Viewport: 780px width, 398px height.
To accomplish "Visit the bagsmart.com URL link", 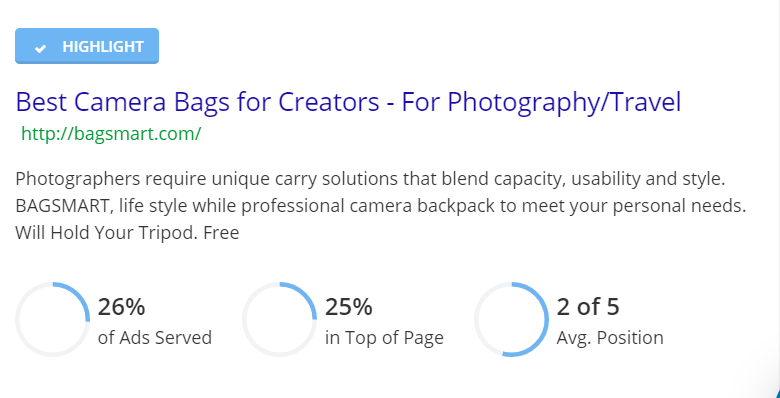I will [111, 134].
